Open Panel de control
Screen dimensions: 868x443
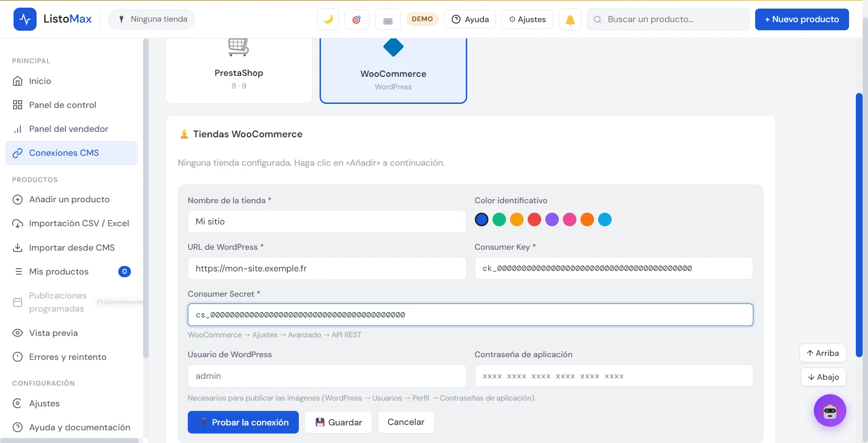(71, 105)
